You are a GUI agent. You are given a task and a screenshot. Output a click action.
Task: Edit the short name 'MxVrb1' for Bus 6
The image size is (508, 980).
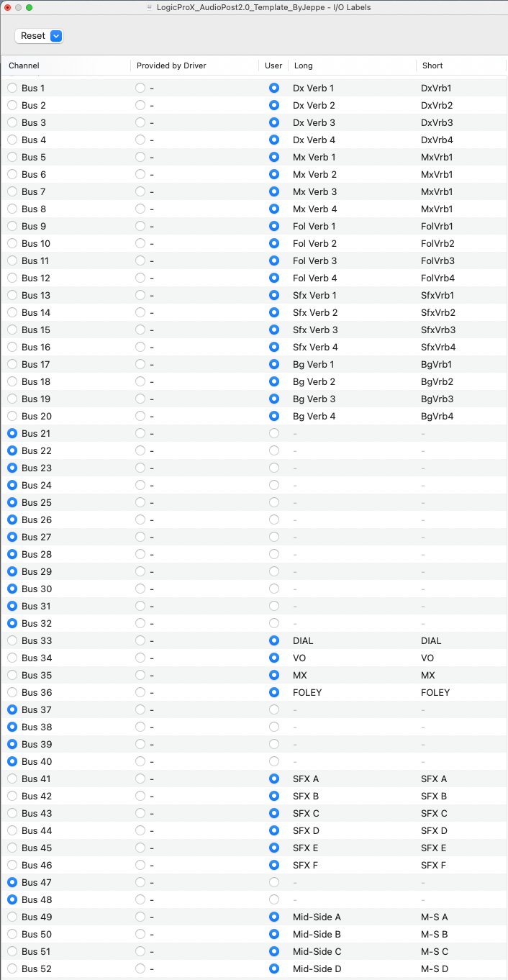pyautogui.click(x=437, y=174)
